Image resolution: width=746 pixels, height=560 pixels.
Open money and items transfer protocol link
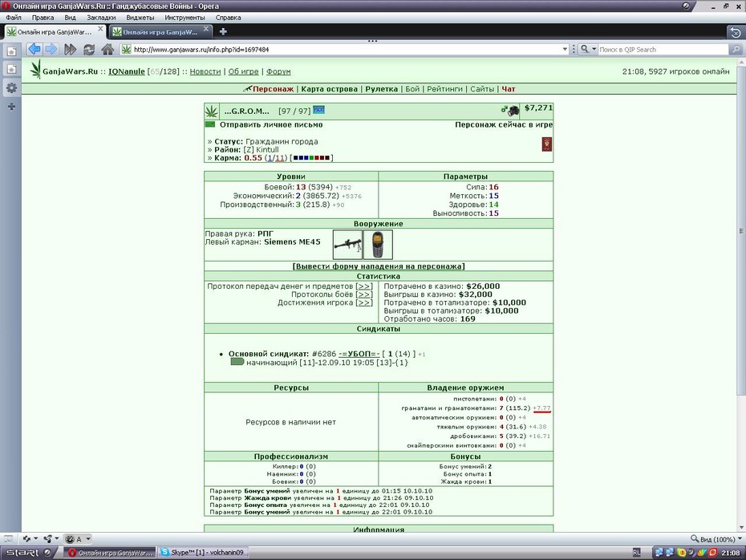tap(364, 286)
